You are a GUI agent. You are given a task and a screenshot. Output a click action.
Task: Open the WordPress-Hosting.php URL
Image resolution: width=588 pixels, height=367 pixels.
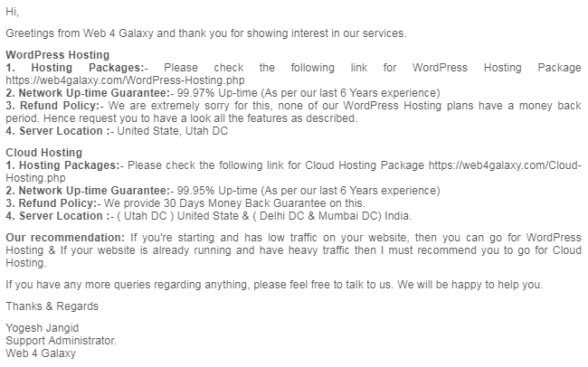(x=125, y=80)
